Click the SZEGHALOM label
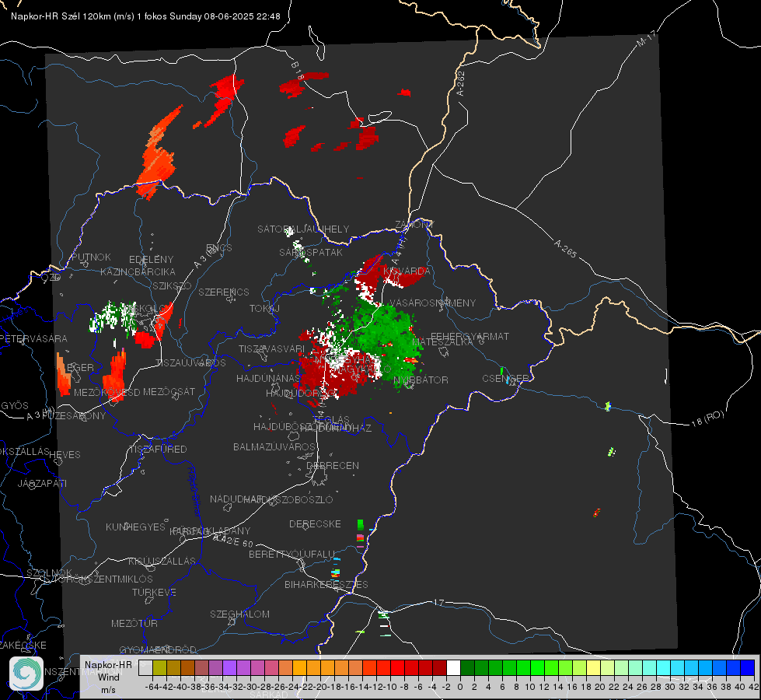Image resolution: width=761 pixels, height=700 pixels. click(239, 614)
